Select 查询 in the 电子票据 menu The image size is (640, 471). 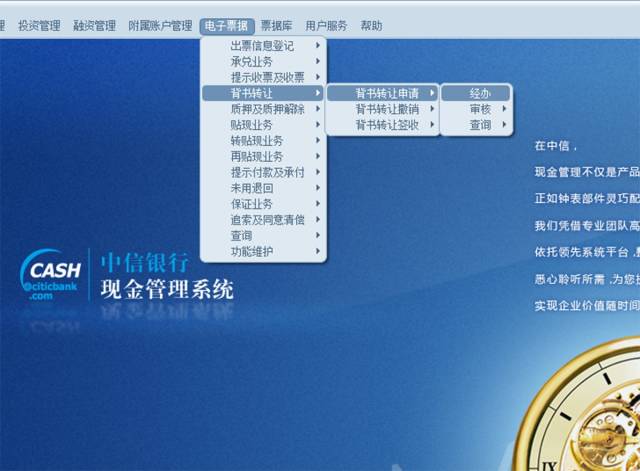tap(263, 236)
